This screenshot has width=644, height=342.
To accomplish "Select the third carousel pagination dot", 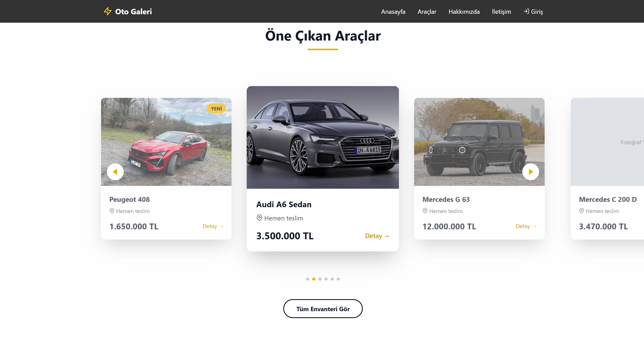I will click(x=320, y=279).
